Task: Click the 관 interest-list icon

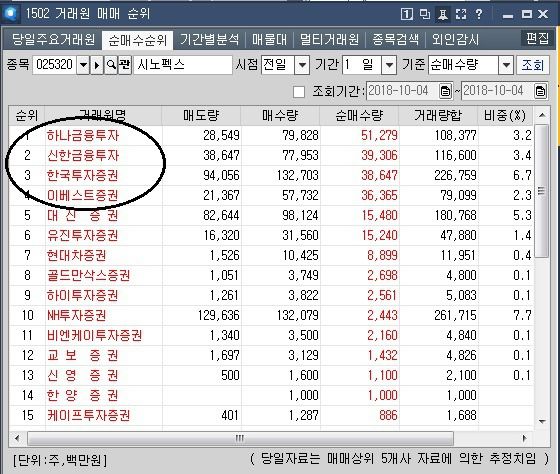Action: pyautogui.click(x=125, y=65)
